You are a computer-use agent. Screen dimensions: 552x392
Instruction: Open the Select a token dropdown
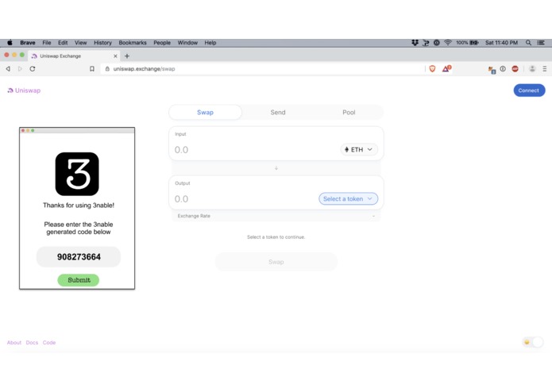348,198
